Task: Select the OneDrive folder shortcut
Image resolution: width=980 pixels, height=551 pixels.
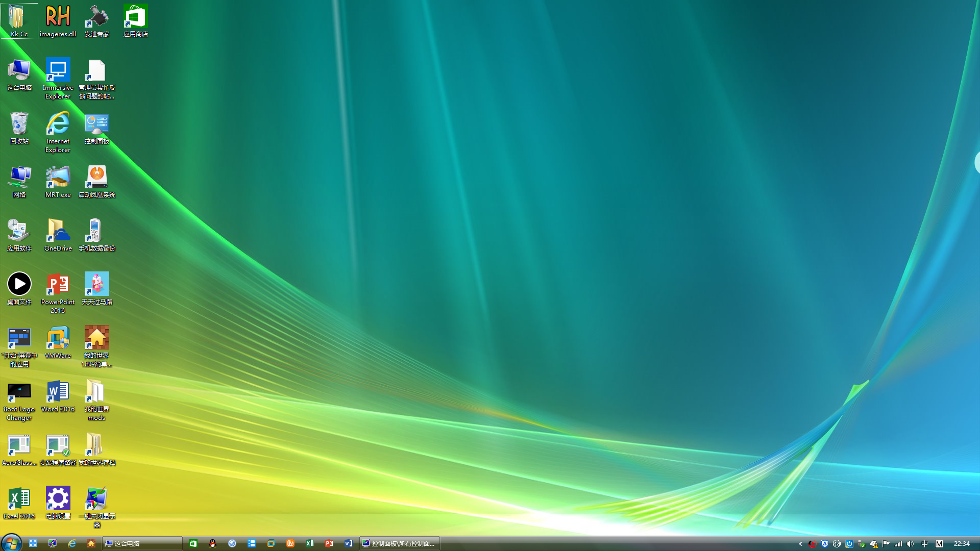Action: [x=58, y=235]
